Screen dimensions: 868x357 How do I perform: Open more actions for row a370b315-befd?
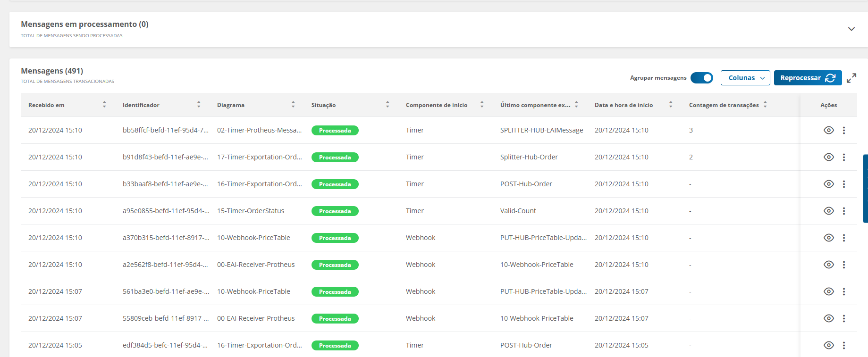click(844, 238)
